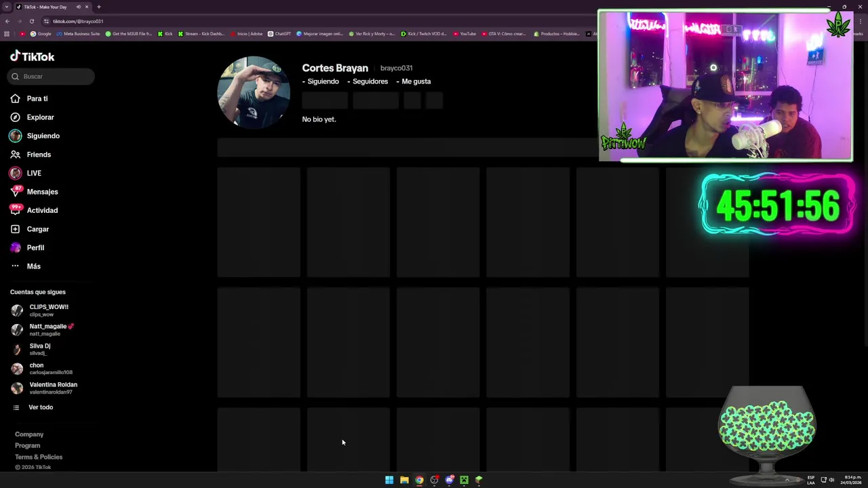Expand Ver todo followed accounts
Viewport: 868px width, 488px height.
33,407
